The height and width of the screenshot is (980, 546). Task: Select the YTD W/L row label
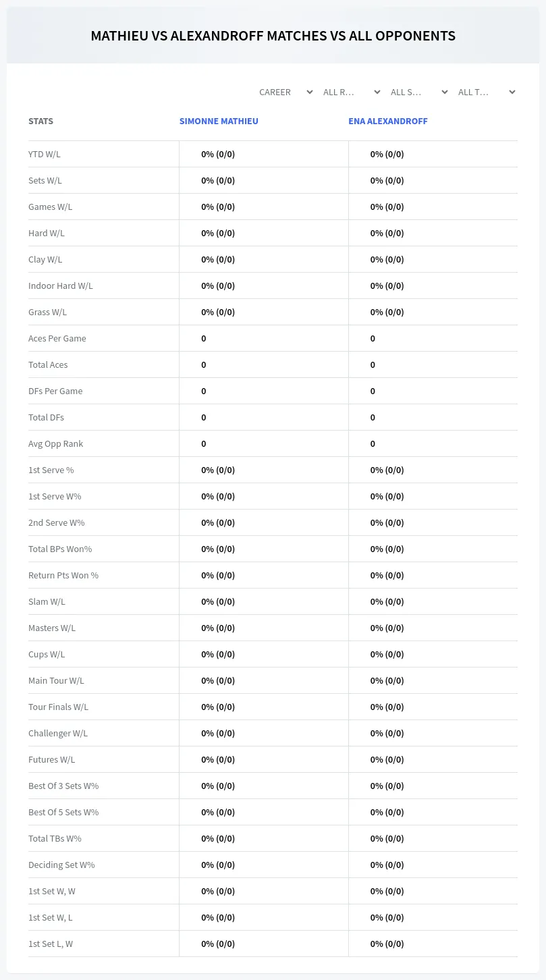(x=45, y=154)
